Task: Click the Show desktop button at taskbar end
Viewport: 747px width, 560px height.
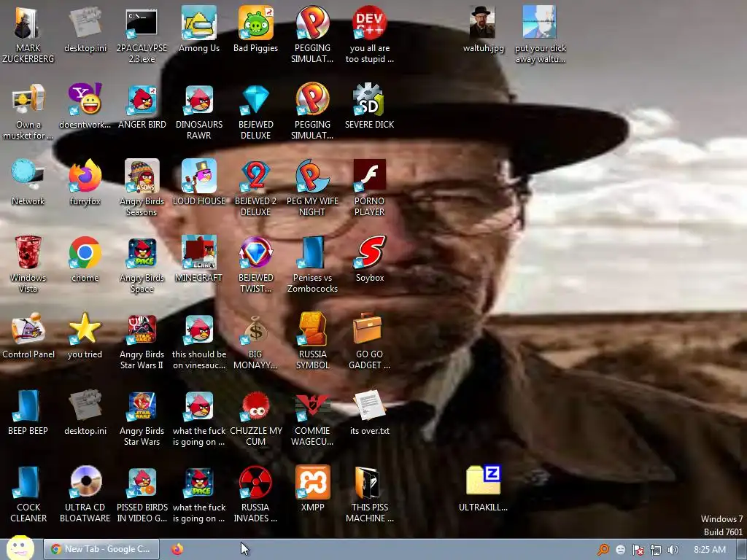Action: 741,549
